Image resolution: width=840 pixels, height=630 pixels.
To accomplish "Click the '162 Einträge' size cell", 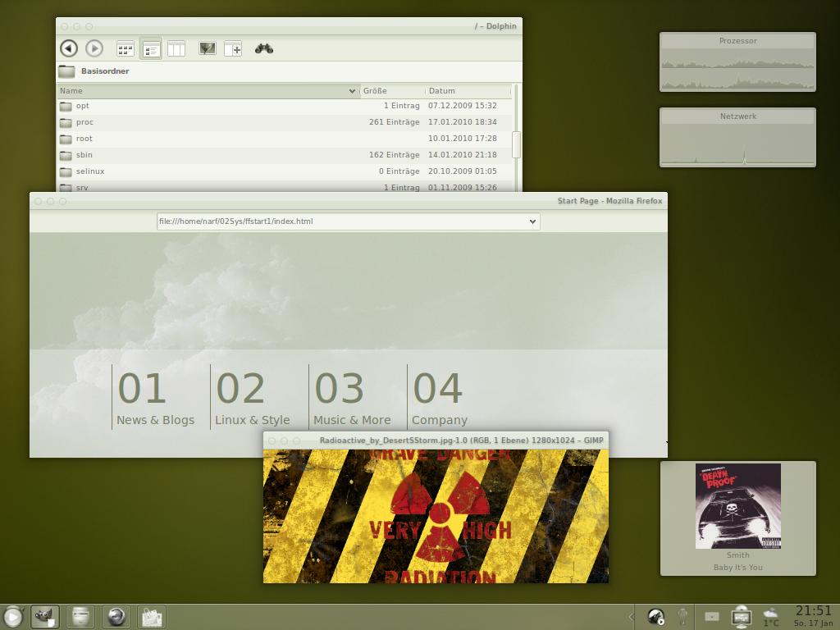I will (x=395, y=155).
